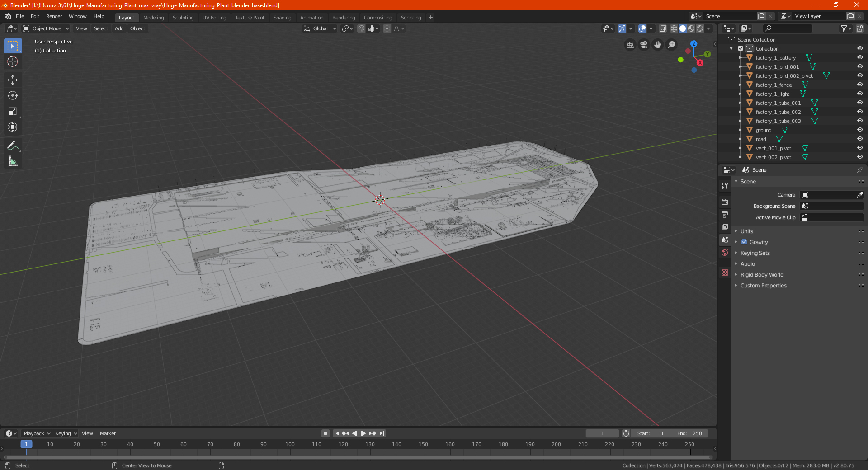Select the Move tool

pos(13,80)
